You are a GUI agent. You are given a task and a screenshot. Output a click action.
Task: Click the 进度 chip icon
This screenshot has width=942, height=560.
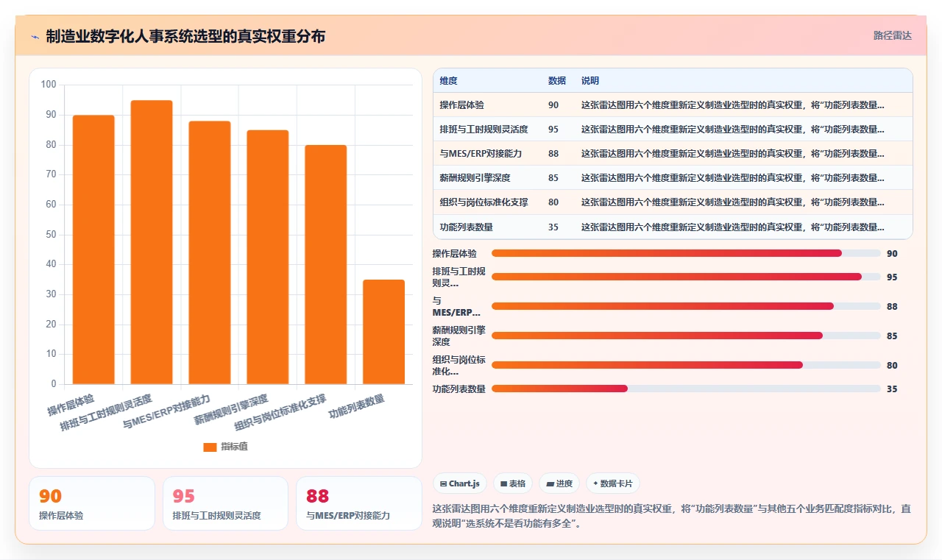pos(550,484)
